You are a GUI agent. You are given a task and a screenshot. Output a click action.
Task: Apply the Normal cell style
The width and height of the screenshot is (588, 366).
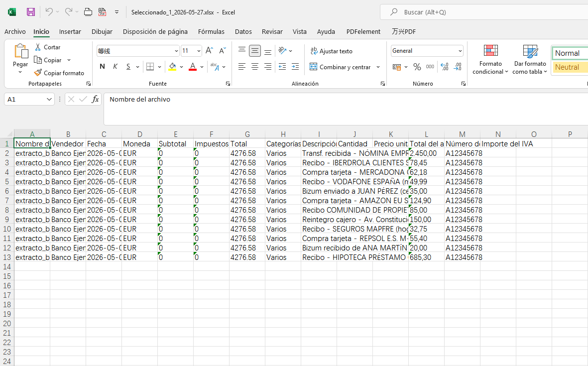[570, 53]
